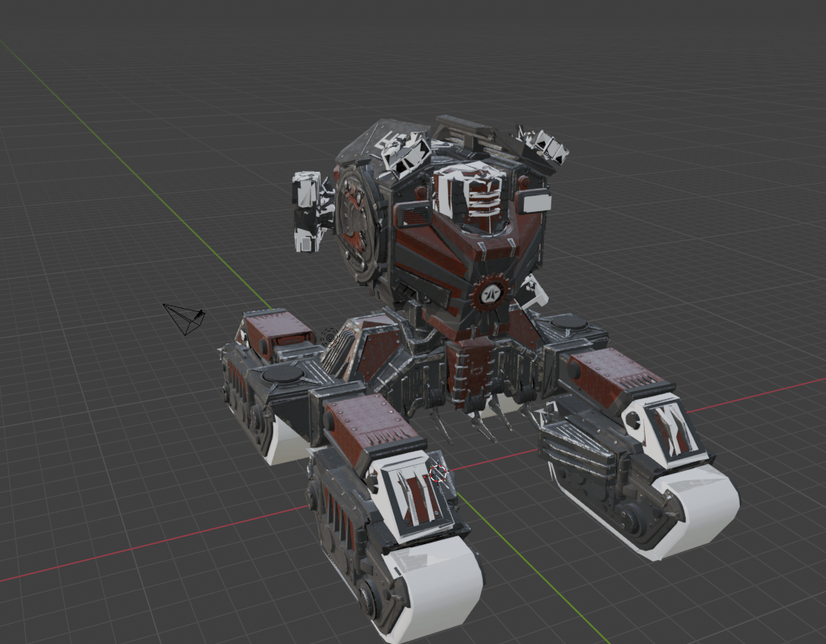This screenshot has width=826, height=644.
Task: Click the red-white 3D cursor crosshair
Action: click(x=438, y=474)
